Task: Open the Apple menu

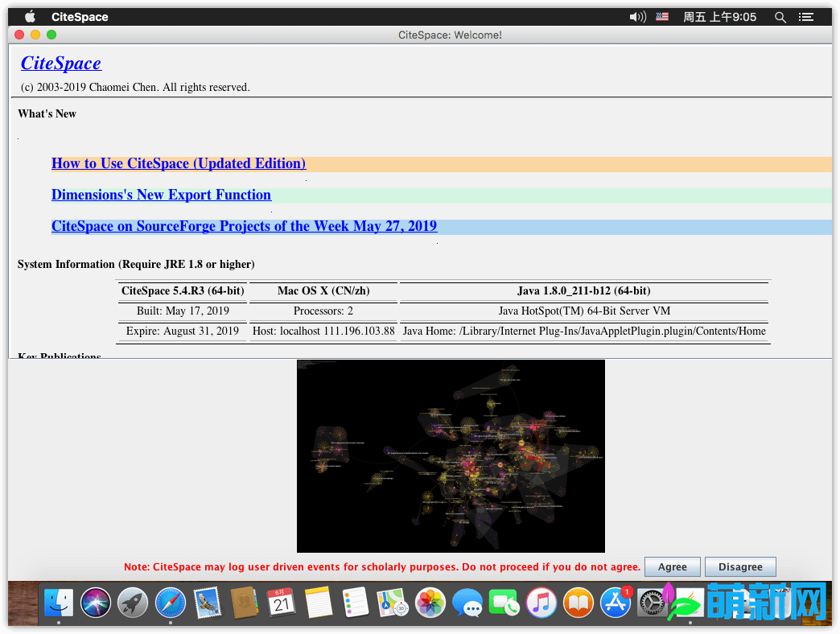Action: pos(30,17)
